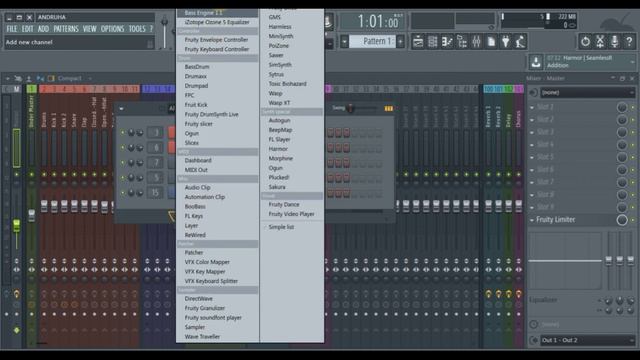Pick Audio Clip from plugin list
Viewport: 640px width, 360px height.
(198, 187)
